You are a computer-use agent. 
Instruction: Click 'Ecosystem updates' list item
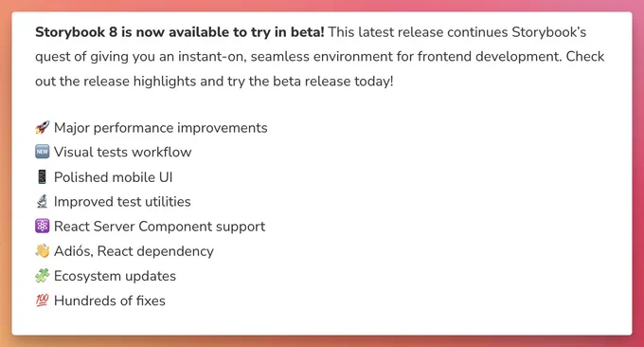(115, 276)
